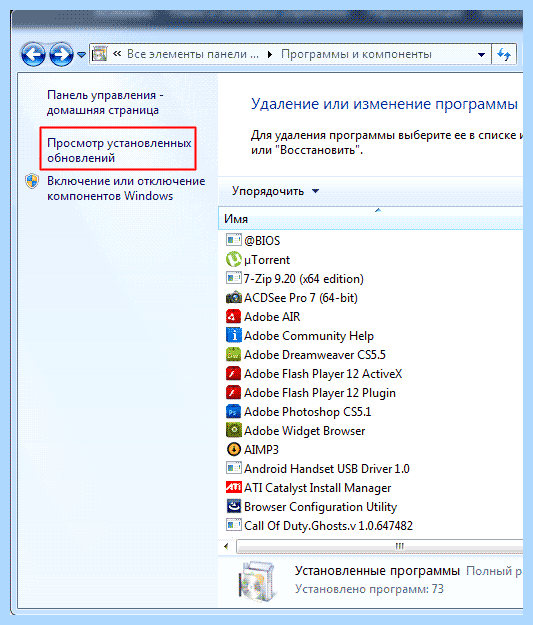Click the Установленные программы details icon
Viewport: 533px width, 625px height.
point(258,580)
